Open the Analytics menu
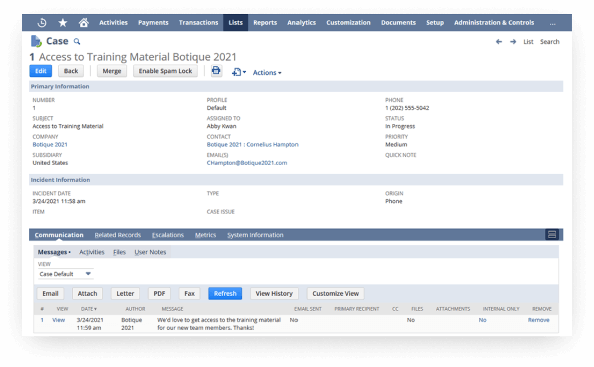 (x=302, y=23)
